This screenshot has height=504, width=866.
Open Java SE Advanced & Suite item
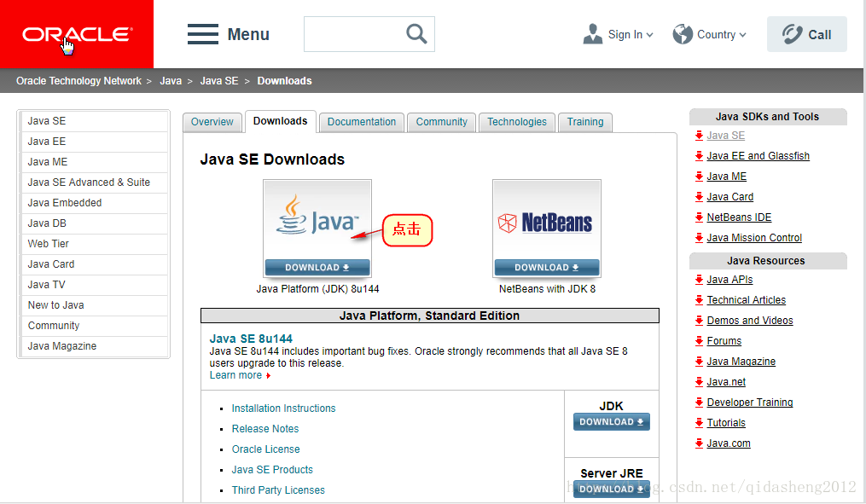click(94, 182)
